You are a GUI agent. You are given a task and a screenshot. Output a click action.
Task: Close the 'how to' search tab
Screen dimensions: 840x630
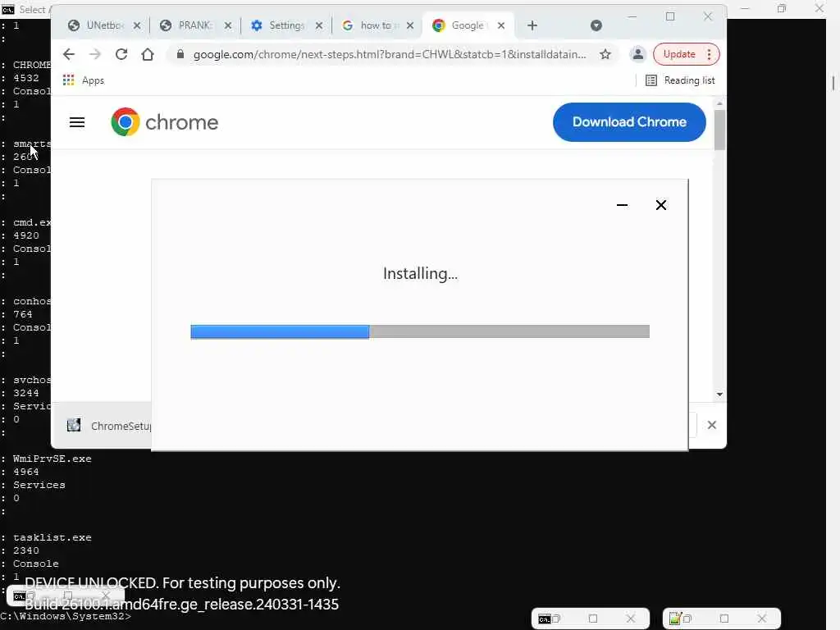pos(410,25)
